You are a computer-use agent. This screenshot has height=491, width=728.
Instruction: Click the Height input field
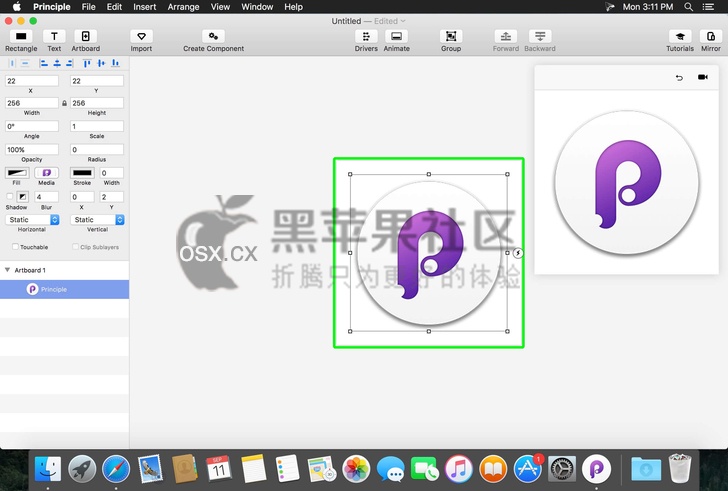97,103
